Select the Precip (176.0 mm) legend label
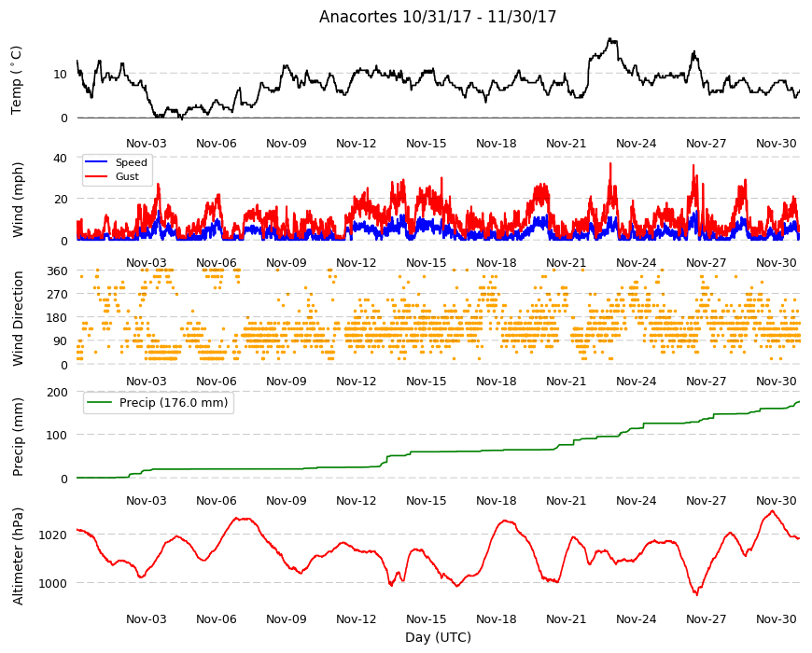 pos(174,403)
